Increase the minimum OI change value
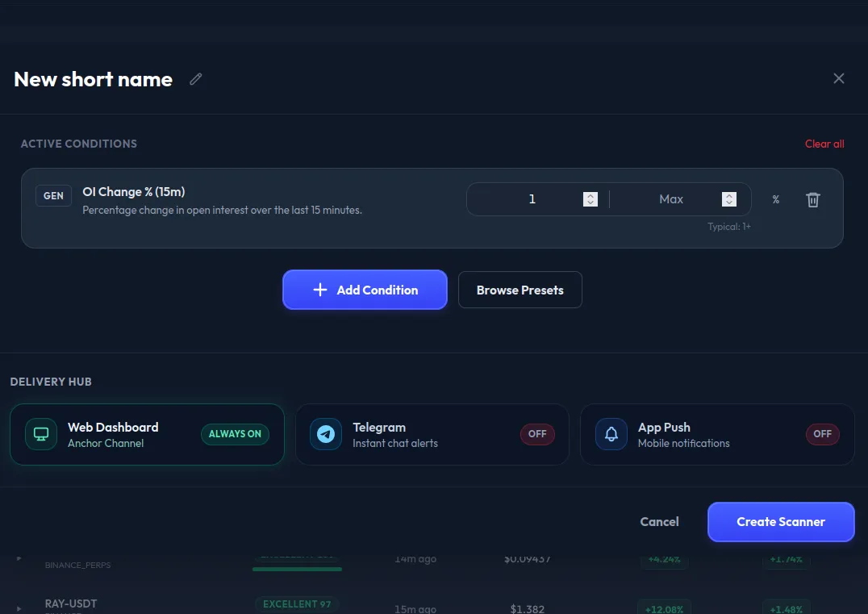 [x=590, y=195]
